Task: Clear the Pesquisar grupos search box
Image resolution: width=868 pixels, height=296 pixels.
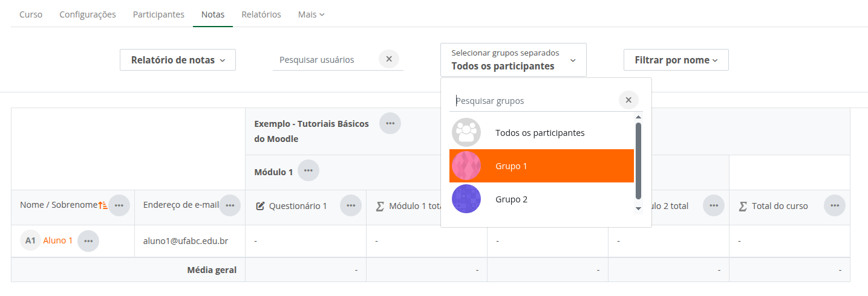Action: [x=628, y=100]
